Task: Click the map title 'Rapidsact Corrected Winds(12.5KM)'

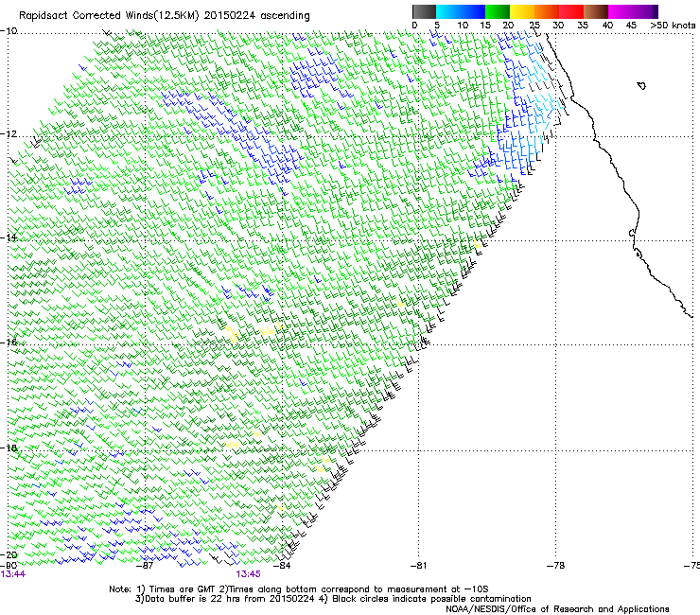Action: click(110, 16)
